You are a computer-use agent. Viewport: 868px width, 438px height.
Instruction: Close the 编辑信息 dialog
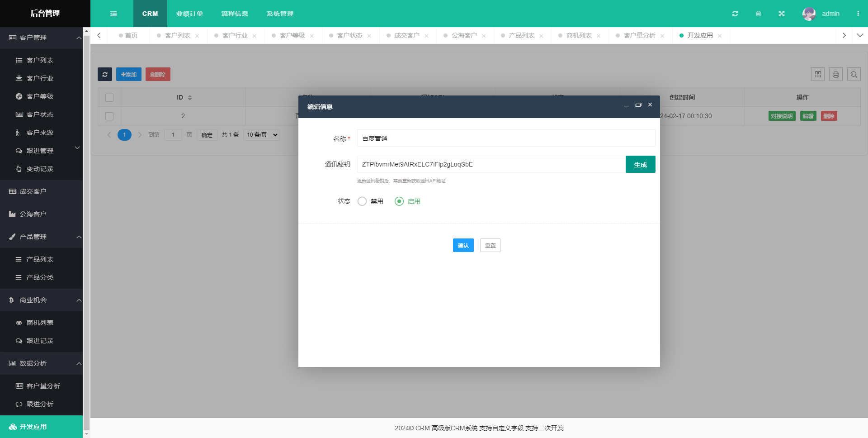pos(650,105)
